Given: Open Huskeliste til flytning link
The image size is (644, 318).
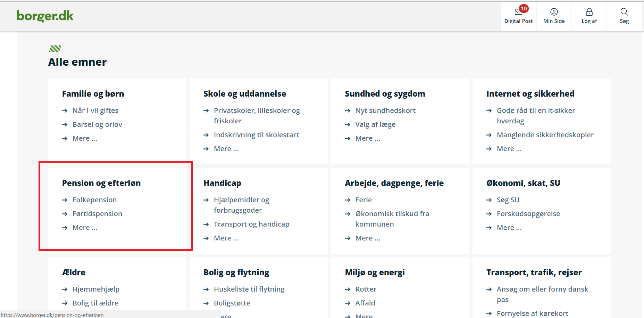Looking at the screenshot, I should click(249, 289).
